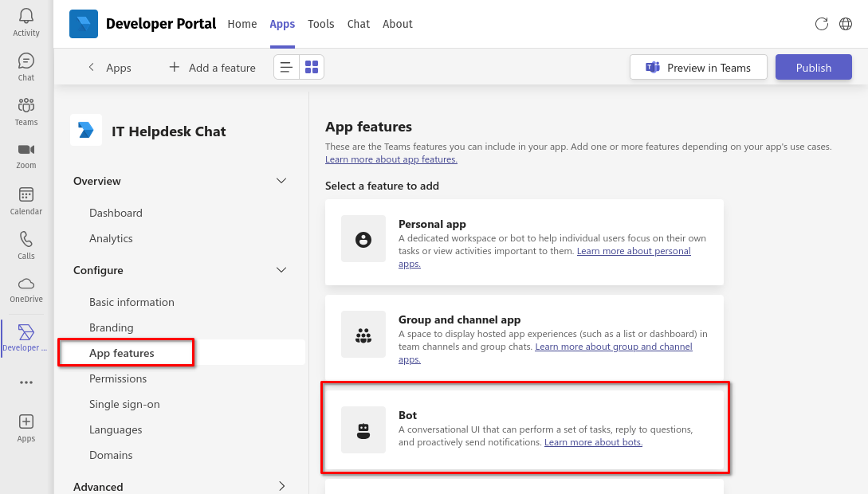This screenshot has height=494, width=868.
Task: Open Single sign-on settings
Action: (124, 404)
